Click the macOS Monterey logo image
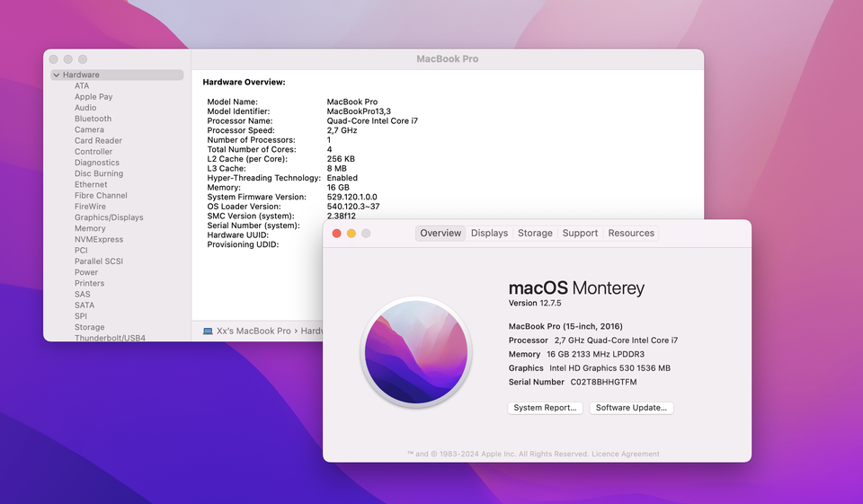The width and height of the screenshot is (863, 504). coord(414,351)
